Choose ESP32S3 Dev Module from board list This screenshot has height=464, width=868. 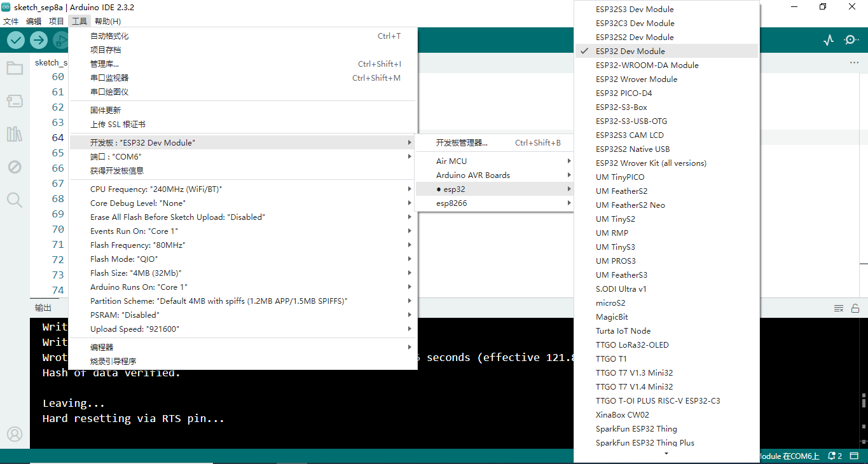(635, 10)
